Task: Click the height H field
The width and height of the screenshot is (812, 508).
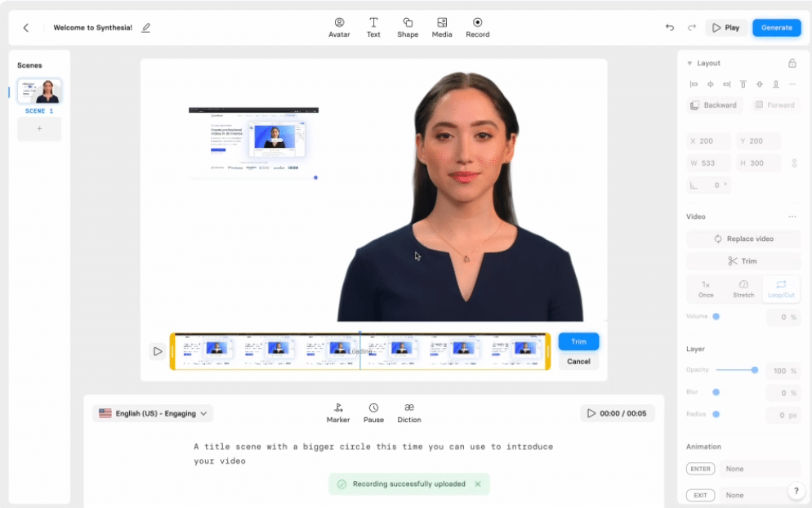Action: coord(759,163)
